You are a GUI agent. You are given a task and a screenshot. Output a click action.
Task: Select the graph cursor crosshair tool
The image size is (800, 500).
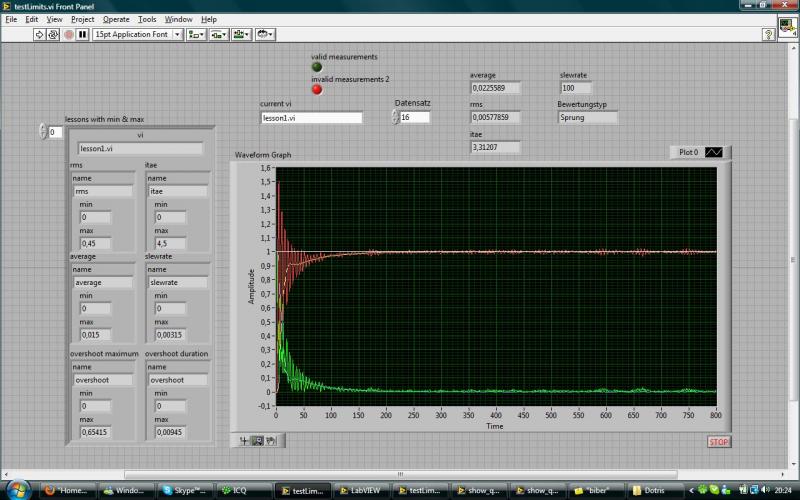point(245,440)
